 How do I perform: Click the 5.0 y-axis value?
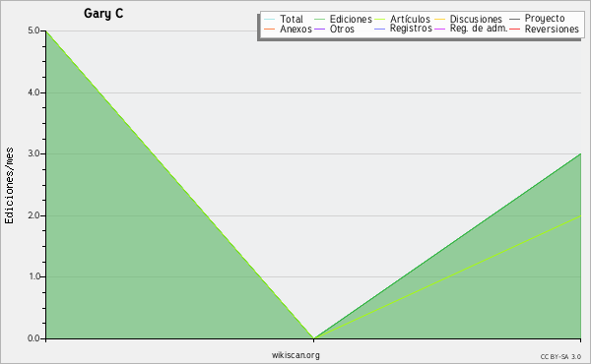(x=33, y=30)
